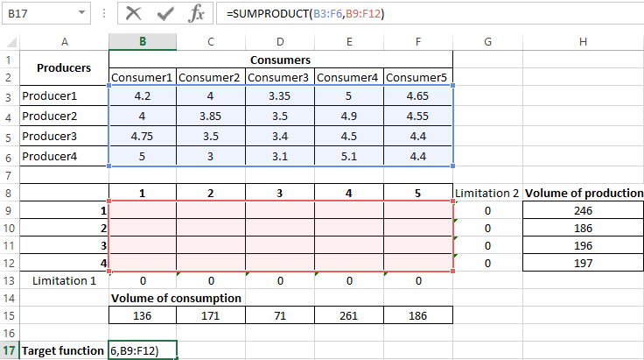Select cell containing value 4.75
The height and width of the screenshot is (360, 644).
point(143,136)
